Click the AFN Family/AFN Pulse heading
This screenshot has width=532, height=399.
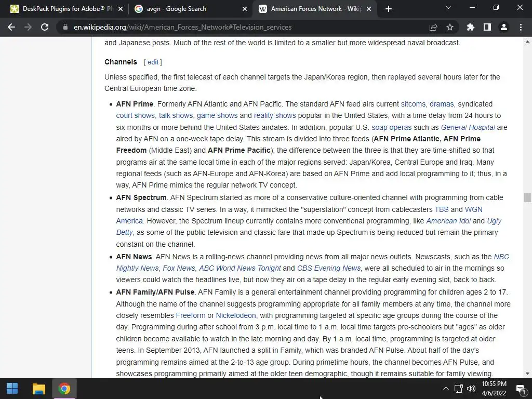[155, 292]
